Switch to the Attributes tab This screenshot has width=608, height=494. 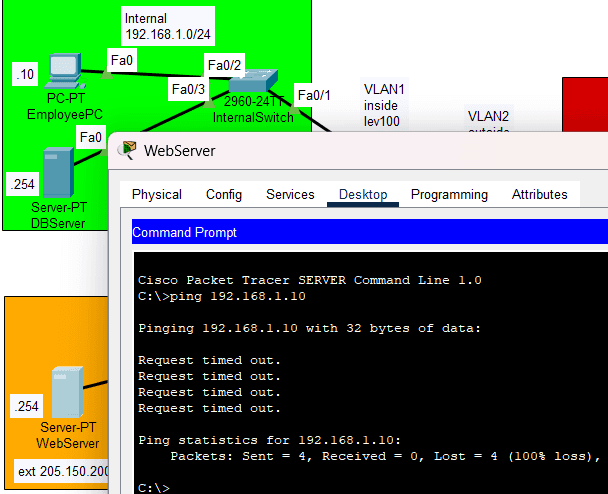pos(539,194)
